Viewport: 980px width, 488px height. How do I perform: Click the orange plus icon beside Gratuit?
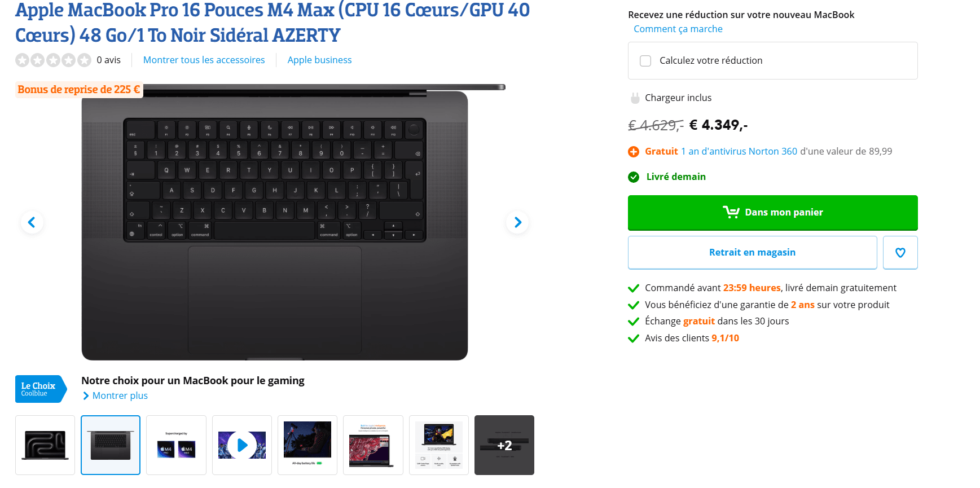coord(634,152)
